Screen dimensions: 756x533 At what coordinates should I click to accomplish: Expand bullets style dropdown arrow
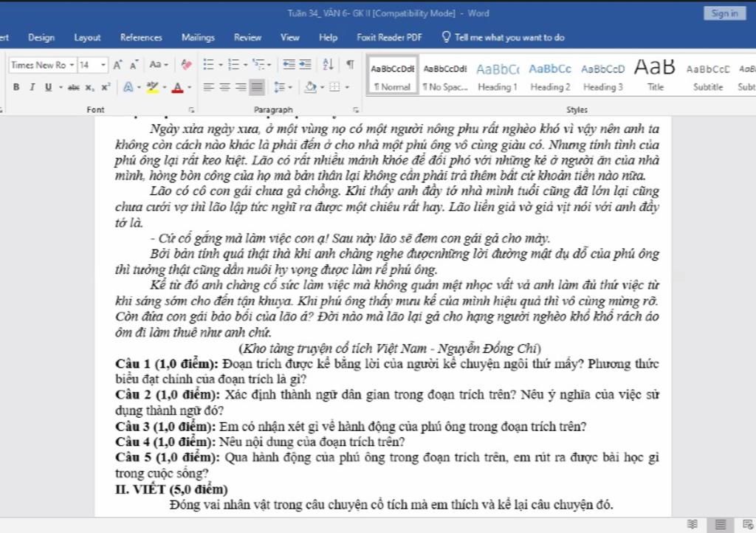221,64
